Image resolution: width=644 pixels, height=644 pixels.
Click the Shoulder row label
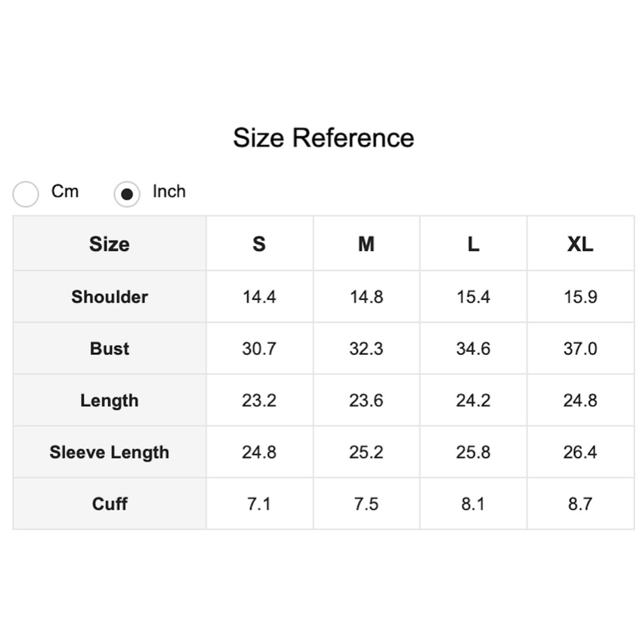(x=109, y=296)
